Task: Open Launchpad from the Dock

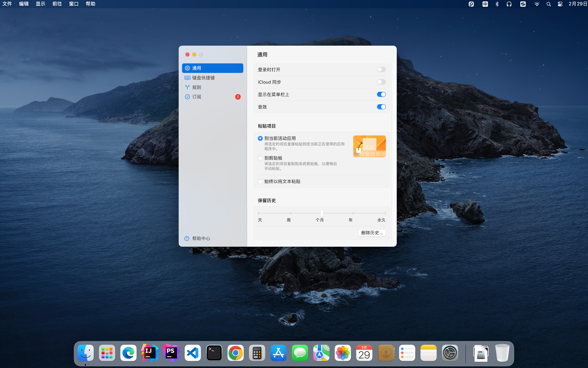Action: tap(107, 353)
